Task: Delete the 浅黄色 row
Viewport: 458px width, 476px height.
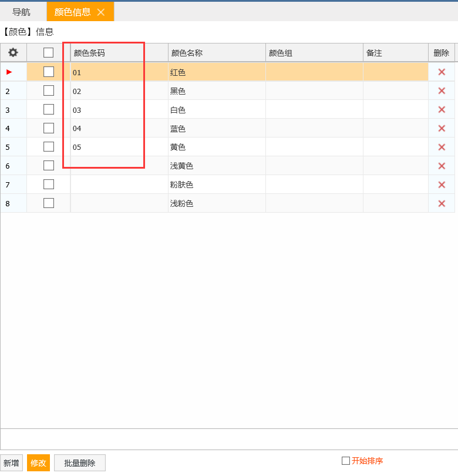Action: [442, 166]
